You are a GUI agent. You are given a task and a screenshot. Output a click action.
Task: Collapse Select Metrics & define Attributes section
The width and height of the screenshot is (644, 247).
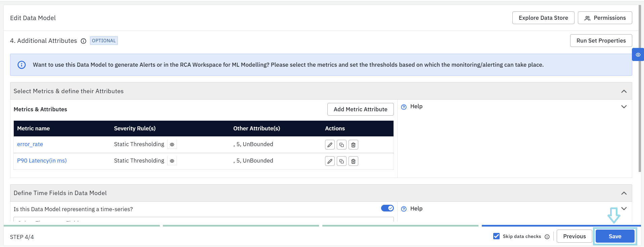(624, 91)
